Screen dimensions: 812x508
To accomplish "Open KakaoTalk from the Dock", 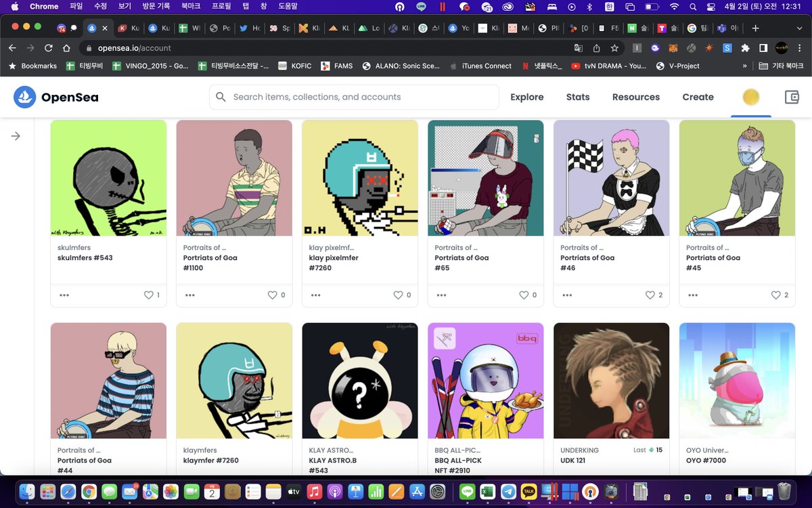I will tap(528, 491).
